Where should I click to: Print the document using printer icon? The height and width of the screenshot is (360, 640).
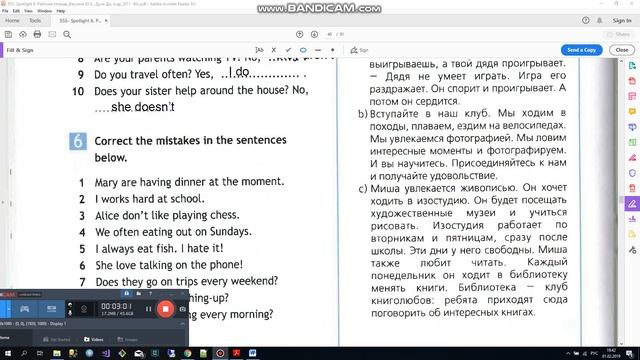(x=37, y=34)
